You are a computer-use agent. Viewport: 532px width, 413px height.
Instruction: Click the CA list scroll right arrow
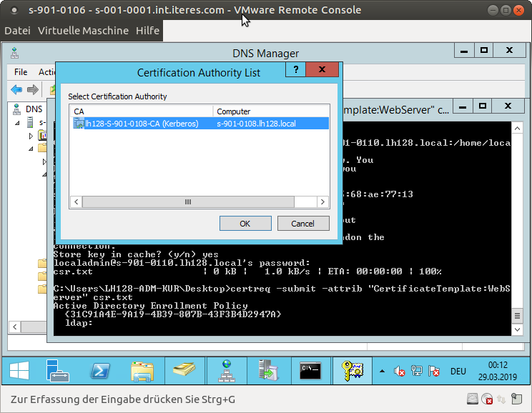(322, 202)
